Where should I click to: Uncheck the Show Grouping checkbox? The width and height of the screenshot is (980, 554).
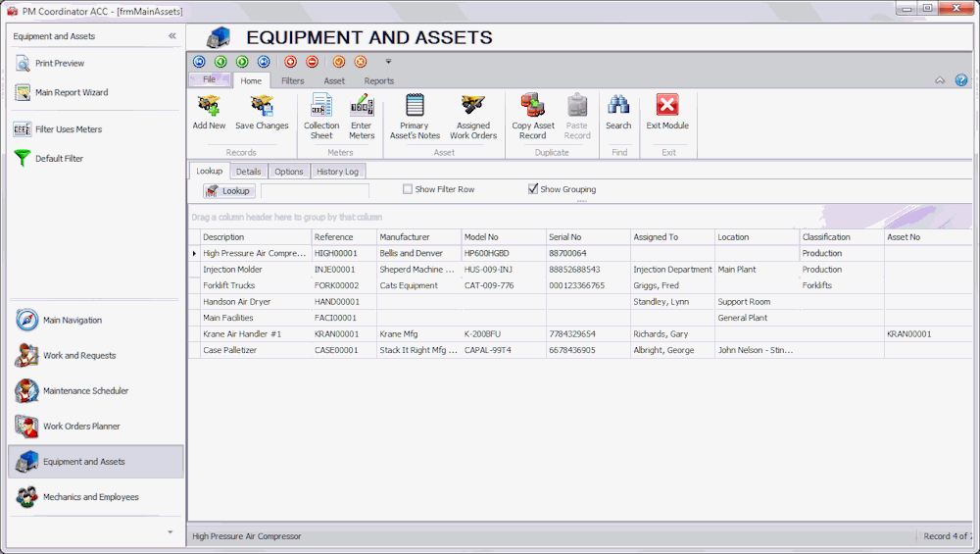(x=533, y=189)
